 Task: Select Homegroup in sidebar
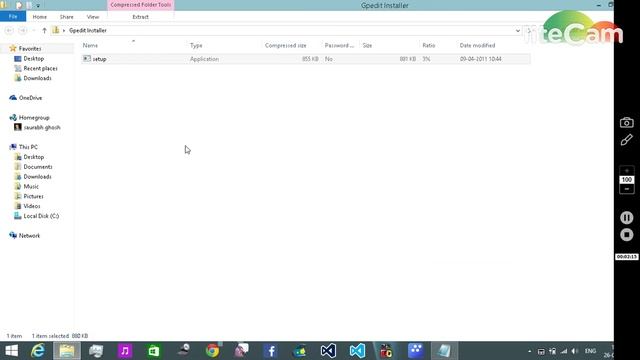[x=34, y=118]
